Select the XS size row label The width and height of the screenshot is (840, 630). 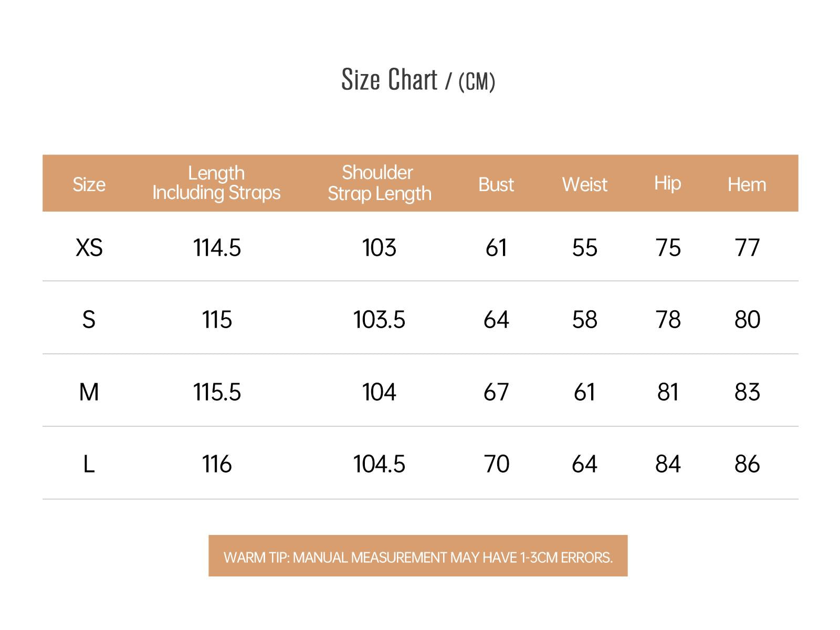pyautogui.click(x=89, y=247)
